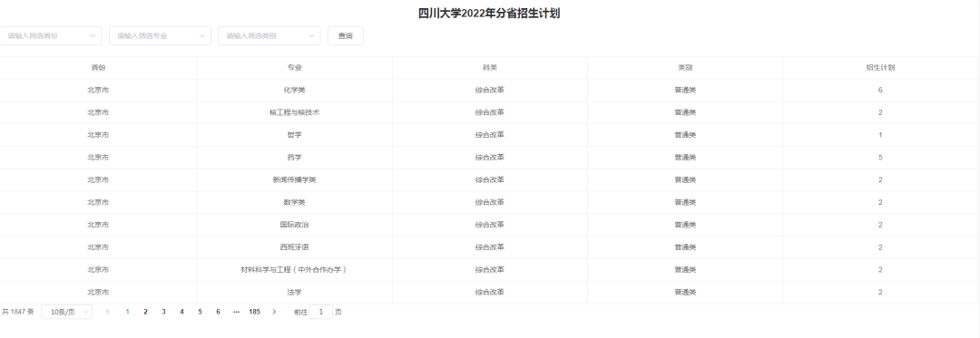Click the 科类 column header
The image size is (980, 338).
[490, 68]
